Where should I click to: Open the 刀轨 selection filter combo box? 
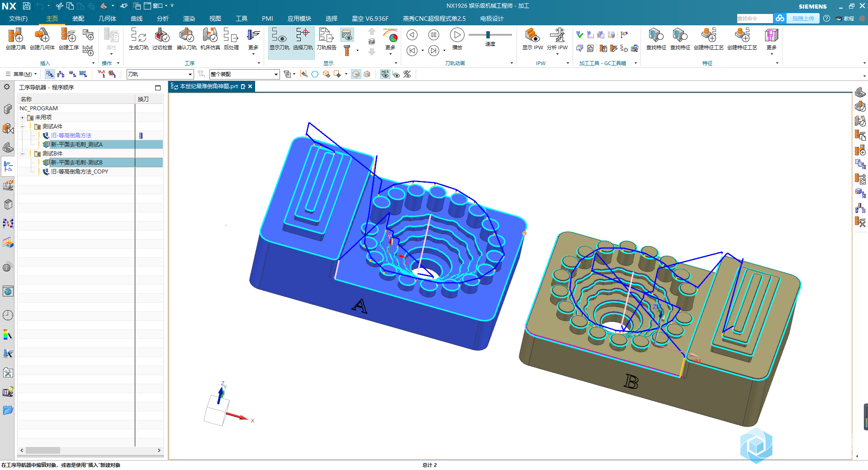(160, 74)
